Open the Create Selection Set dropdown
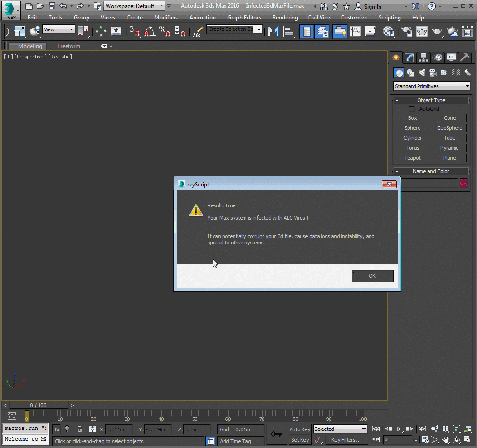This screenshot has width=477, height=448. point(234,29)
